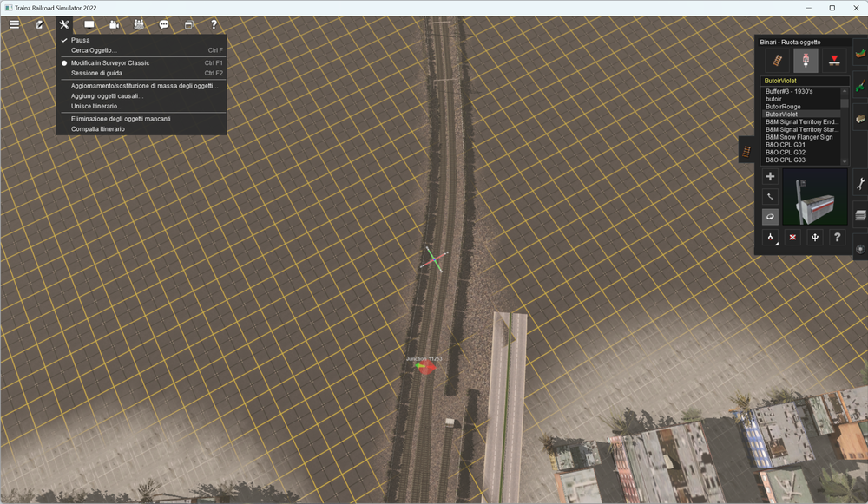Select butoir in object list

click(x=801, y=99)
